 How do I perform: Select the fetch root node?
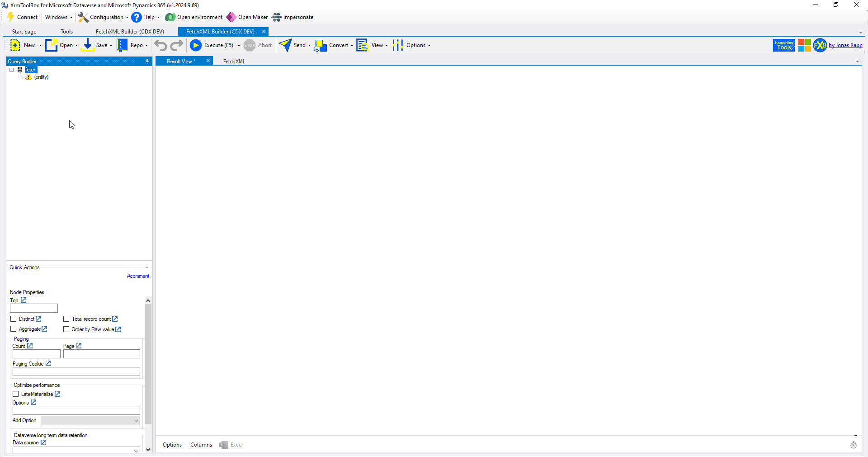(x=31, y=70)
